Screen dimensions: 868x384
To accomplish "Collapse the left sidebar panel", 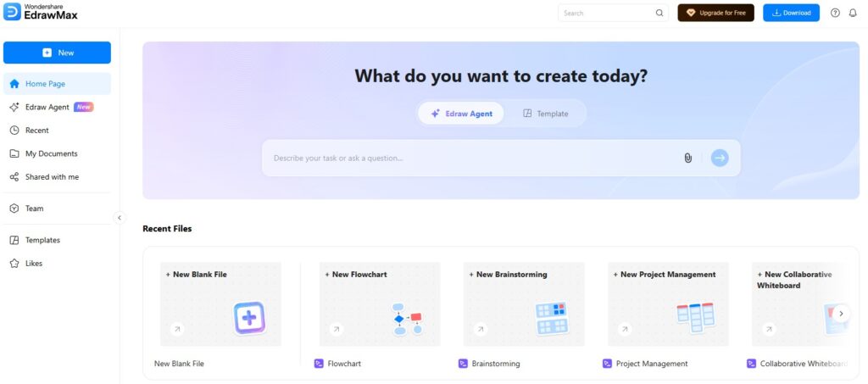I will [x=120, y=217].
